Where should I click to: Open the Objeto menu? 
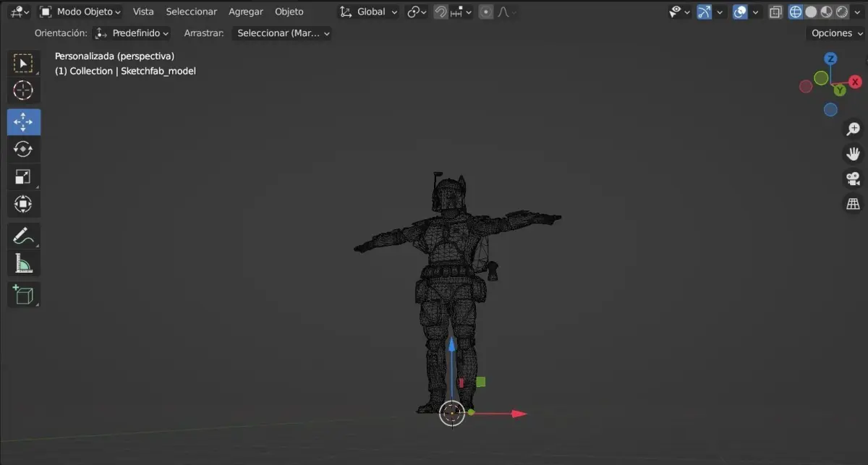click(x=289, y=12)
